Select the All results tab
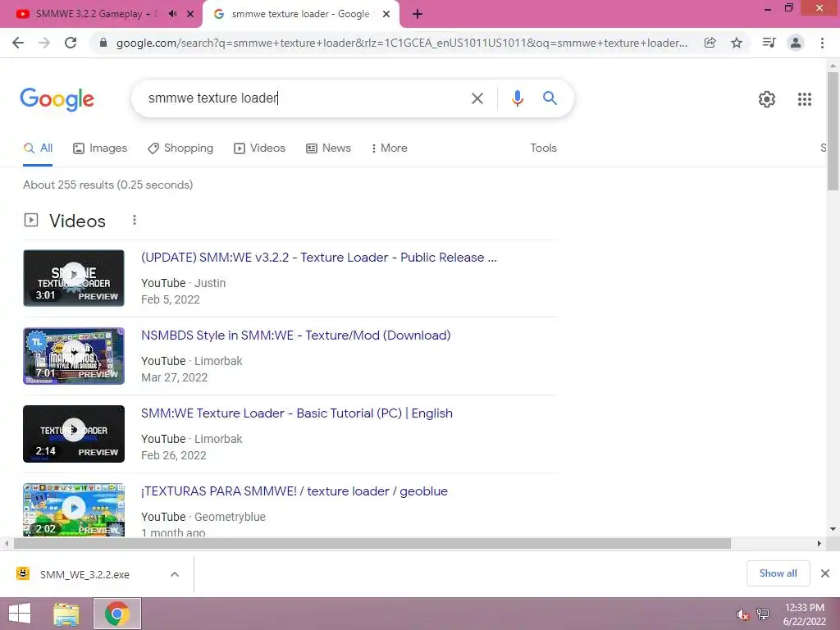840x630 pixels. [38, 148]
